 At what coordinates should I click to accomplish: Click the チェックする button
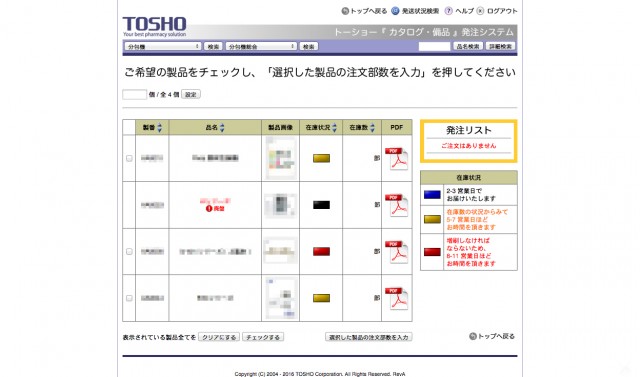(263, 337)
